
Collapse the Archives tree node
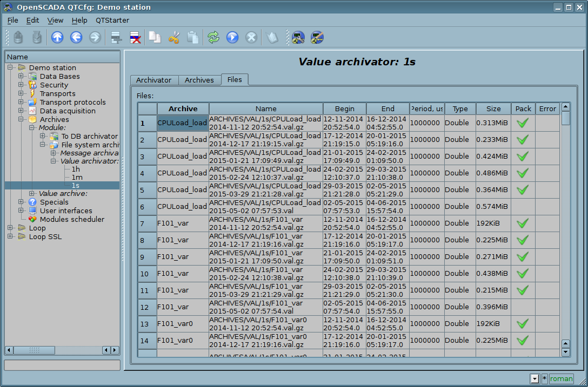(21, 119)
